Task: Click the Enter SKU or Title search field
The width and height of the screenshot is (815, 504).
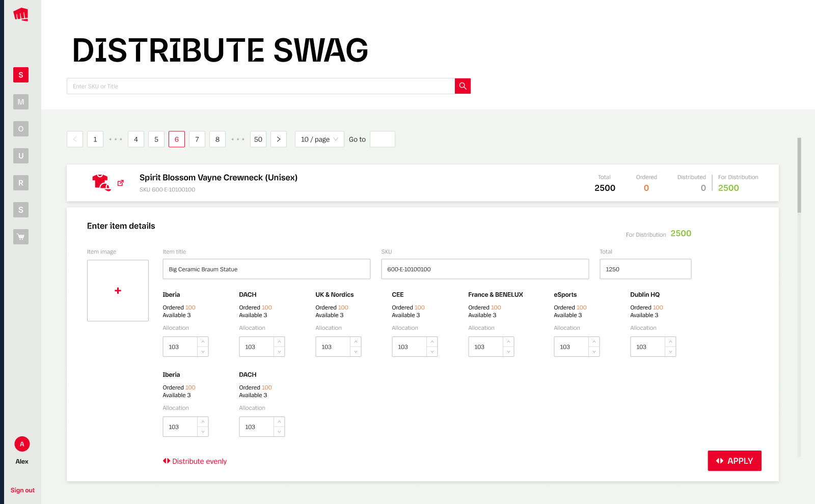Action: (261, 86)
